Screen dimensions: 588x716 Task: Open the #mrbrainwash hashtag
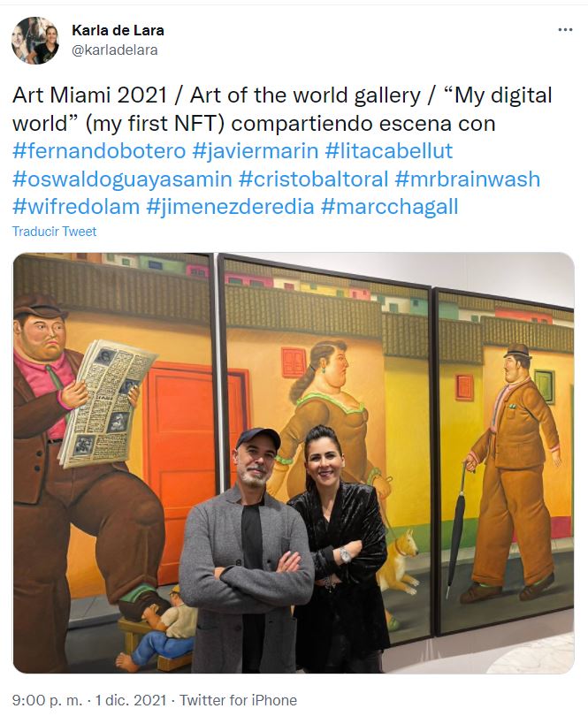pos(468,179)
